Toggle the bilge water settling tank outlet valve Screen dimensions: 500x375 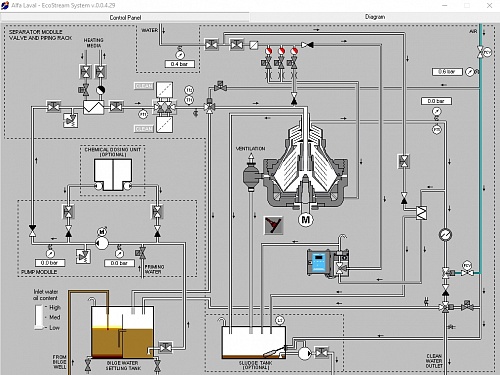pyautogui.click(x=165, y=348)
